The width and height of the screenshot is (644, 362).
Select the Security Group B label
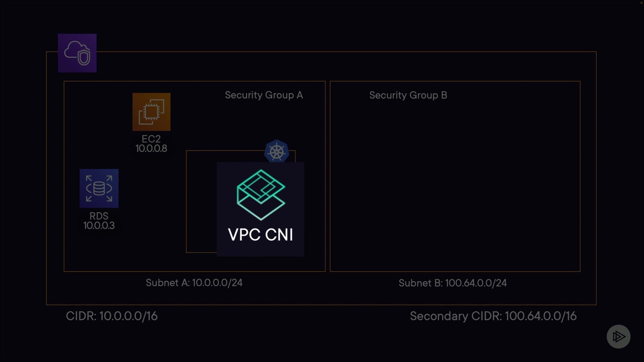pyautogui.click(x=408, y=95)
